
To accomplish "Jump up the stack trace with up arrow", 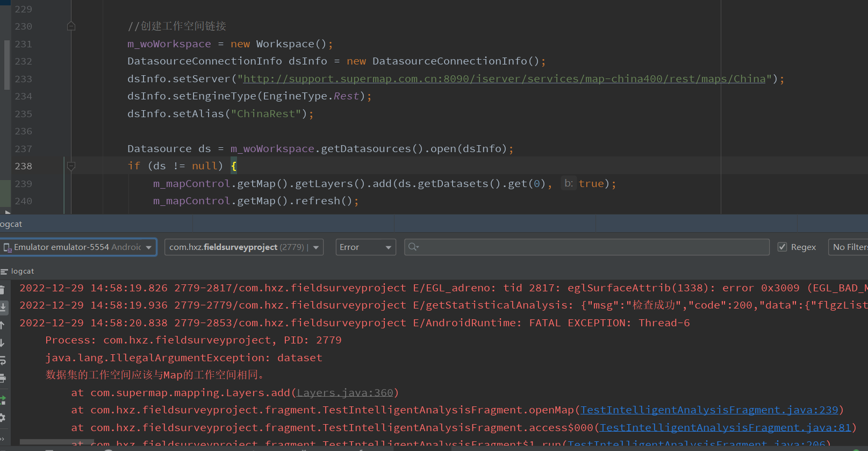I will point(2,325).
